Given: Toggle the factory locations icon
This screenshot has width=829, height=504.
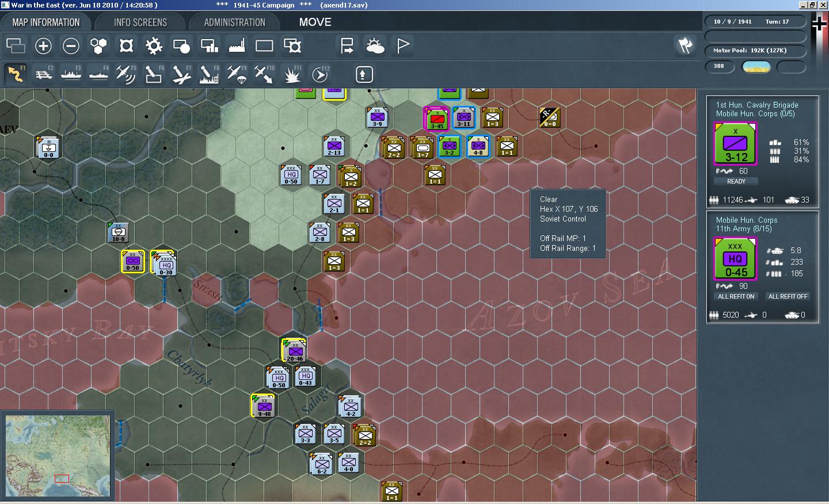Looking at the screenshot, I should 237,46.
